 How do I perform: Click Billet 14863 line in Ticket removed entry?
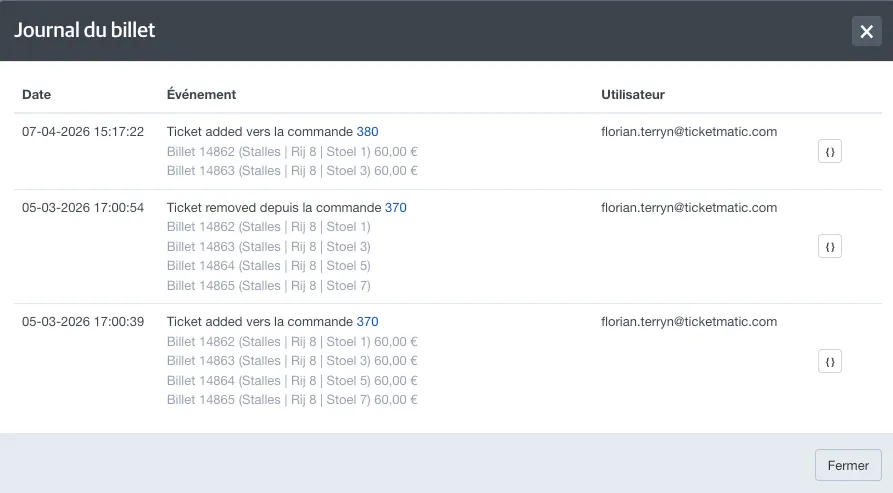269,246
